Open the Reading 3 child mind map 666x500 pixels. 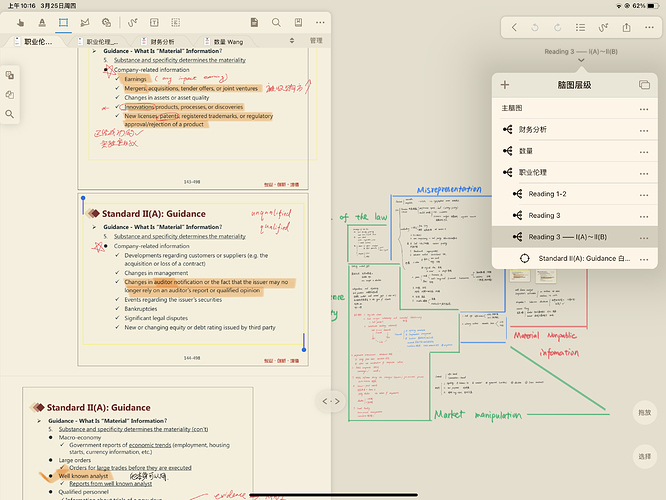(x=574, y=215)
